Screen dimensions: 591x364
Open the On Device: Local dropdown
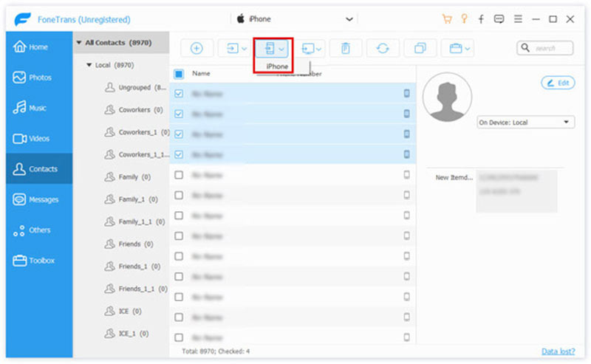tap(525, 123)
